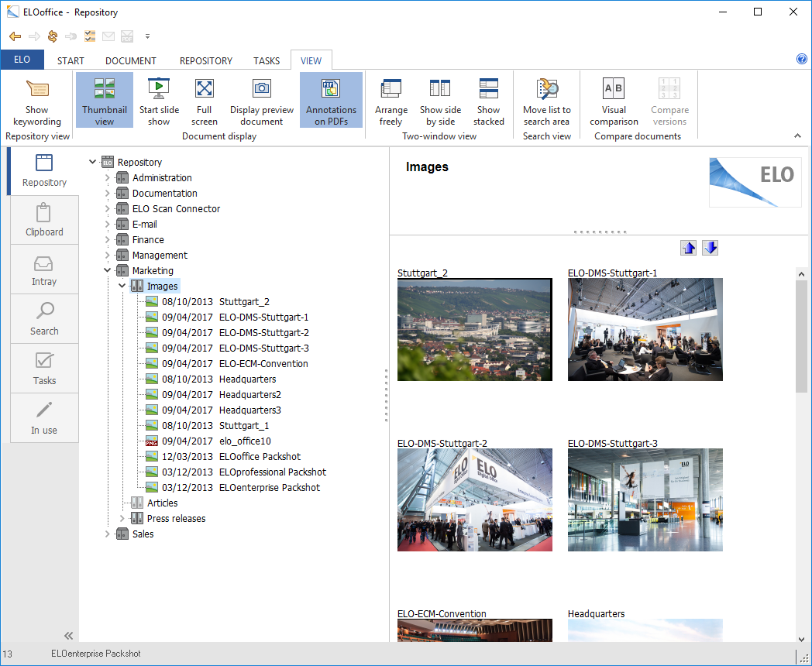This screenshot has width=812, height=666.
Task: Open the ELO-DMS-Stuttgart-1 thumbnail
Action: (645, 330)
